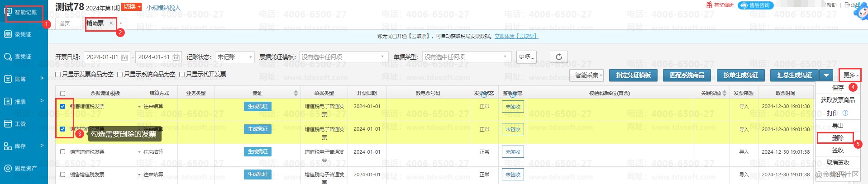The image size is (868, 184).
Task: Open the 票据凭证模板 filter dropdown
Action: point(343,57)
